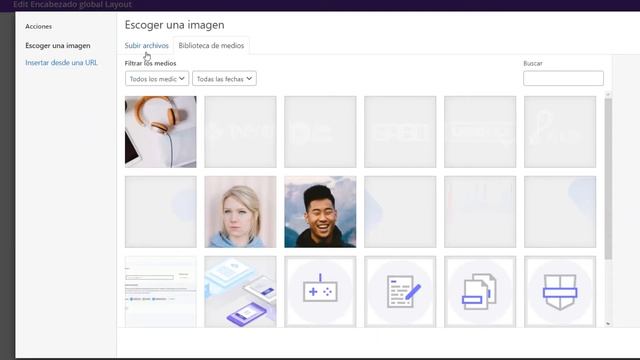Switch to Biblioteca de medios tab
The width and height of the screenshot is (640, 360).
[211, 45]
